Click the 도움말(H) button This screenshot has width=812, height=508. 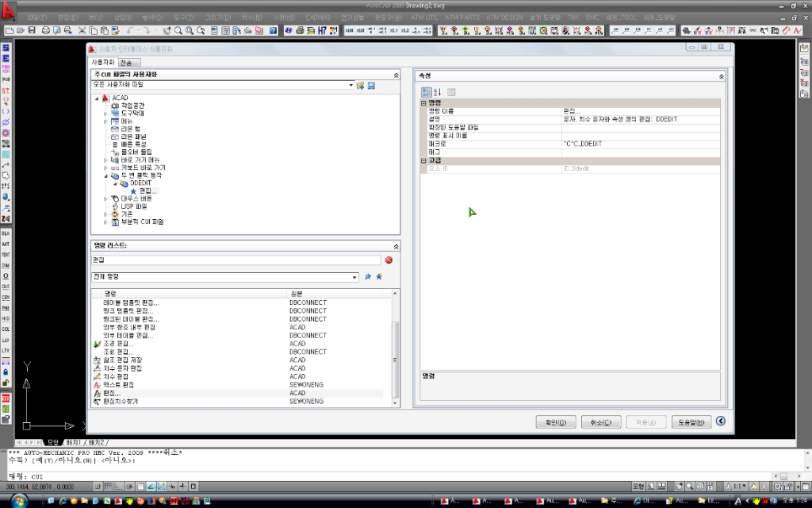691,422
